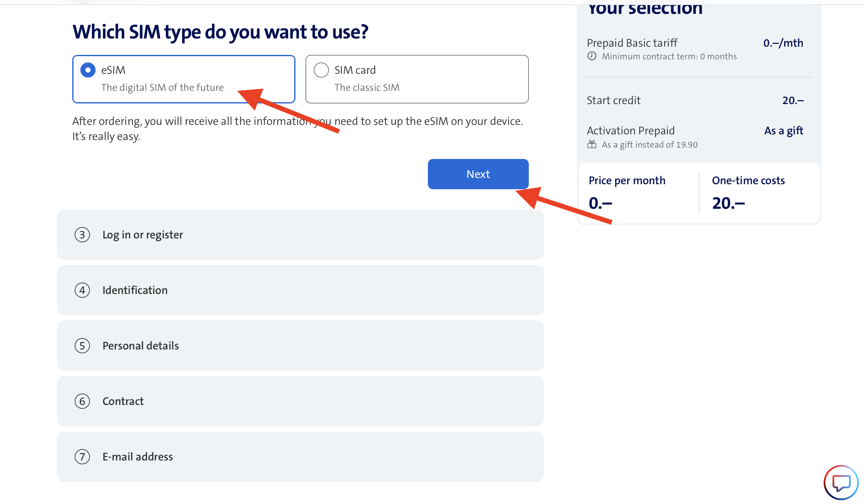Viewport: 864px width, 504px height.
Task: Click the step 4 number circle
Action: (82, 290)
